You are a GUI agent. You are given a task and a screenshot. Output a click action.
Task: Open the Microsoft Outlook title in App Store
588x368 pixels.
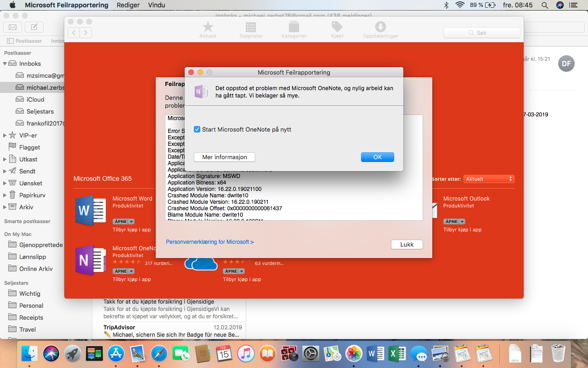(x=466, y=199)
